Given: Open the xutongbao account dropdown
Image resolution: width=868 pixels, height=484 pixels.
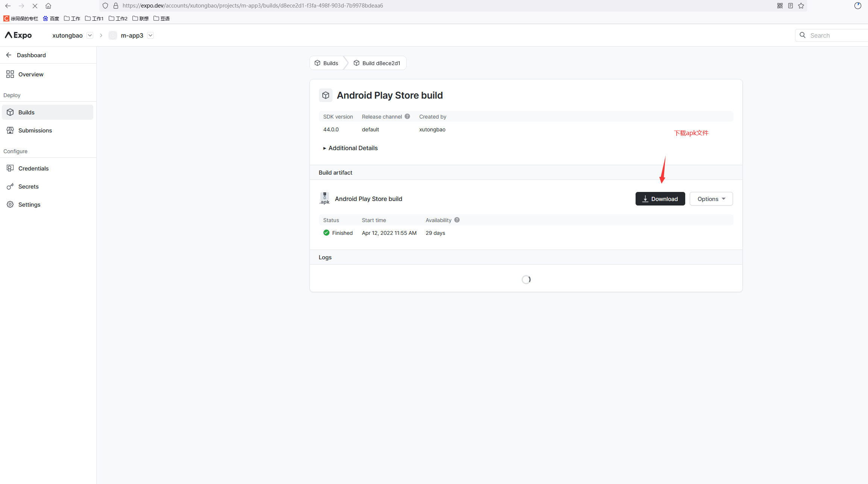Looking at the screenshot, I should [90, 35].
